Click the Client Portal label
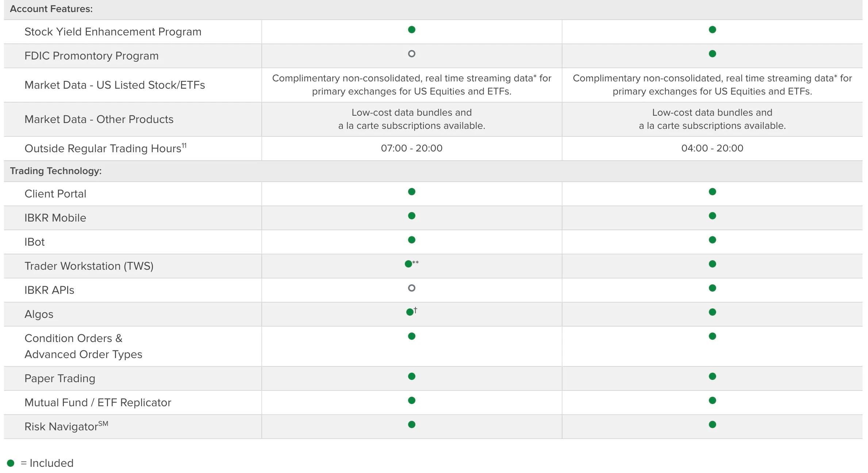The image size is (868, 473). coord(55,194)
